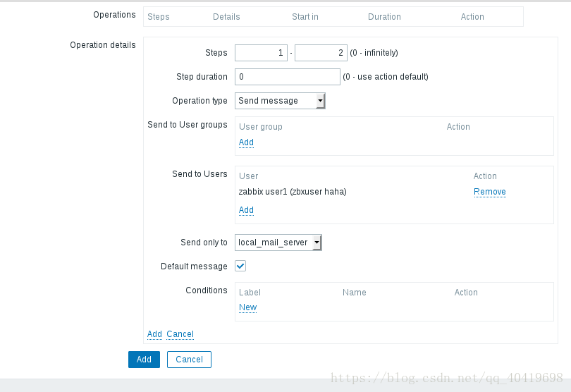This screenshot has width=571, height=392.
Task: Click New link in Conditions
Action: 247,307
